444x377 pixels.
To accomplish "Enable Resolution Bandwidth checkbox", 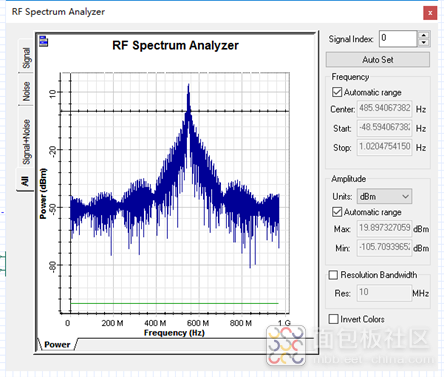I will coord(333,275).
